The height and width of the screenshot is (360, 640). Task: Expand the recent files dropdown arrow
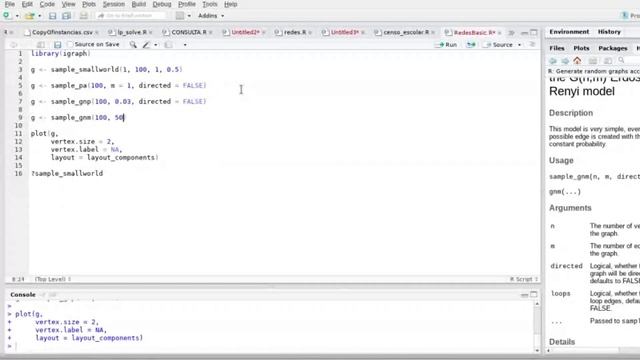point(40,16)
